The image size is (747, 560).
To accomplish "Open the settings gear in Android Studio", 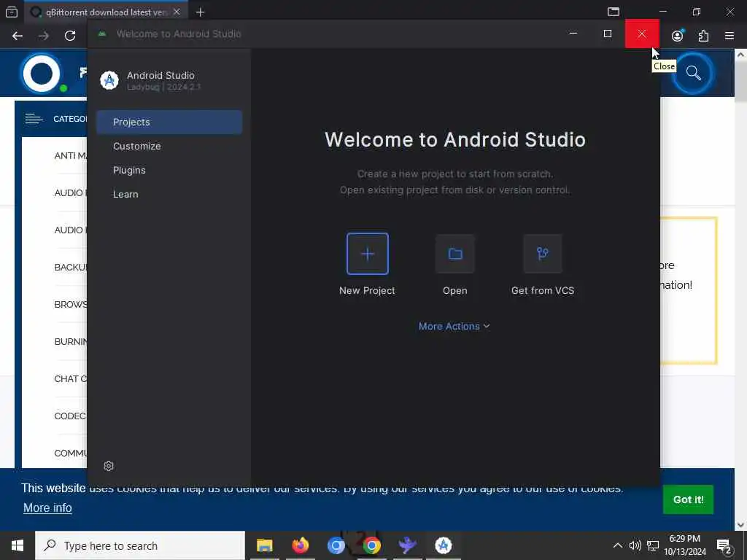I will click(109, 466).
